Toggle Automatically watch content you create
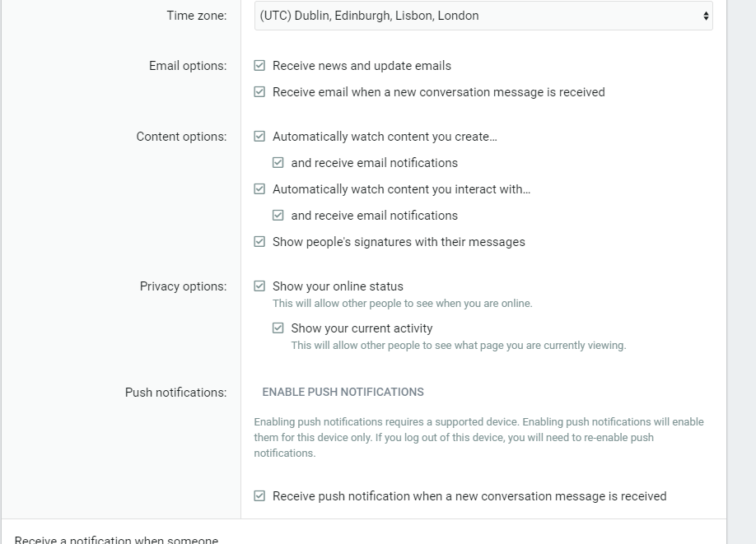This screenshot has width=756, height=544. (x=259, y=137)
